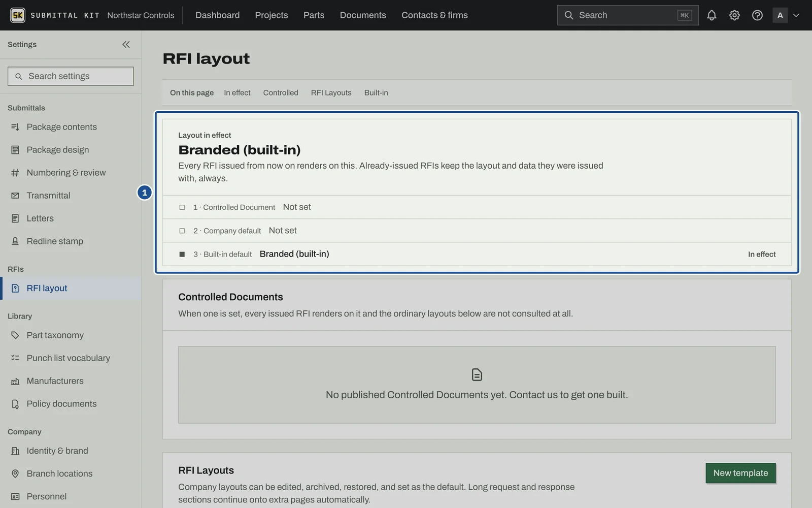Jump to Built-in section

[x=376, y=93]
